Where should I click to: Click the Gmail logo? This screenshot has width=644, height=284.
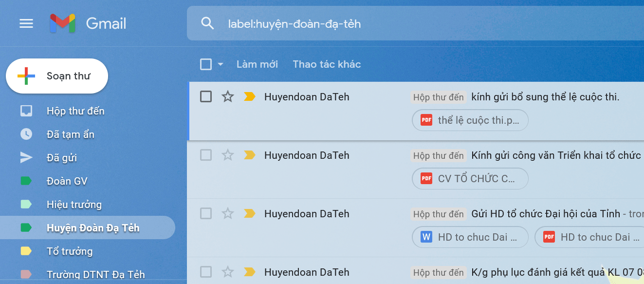coord(88,23)
